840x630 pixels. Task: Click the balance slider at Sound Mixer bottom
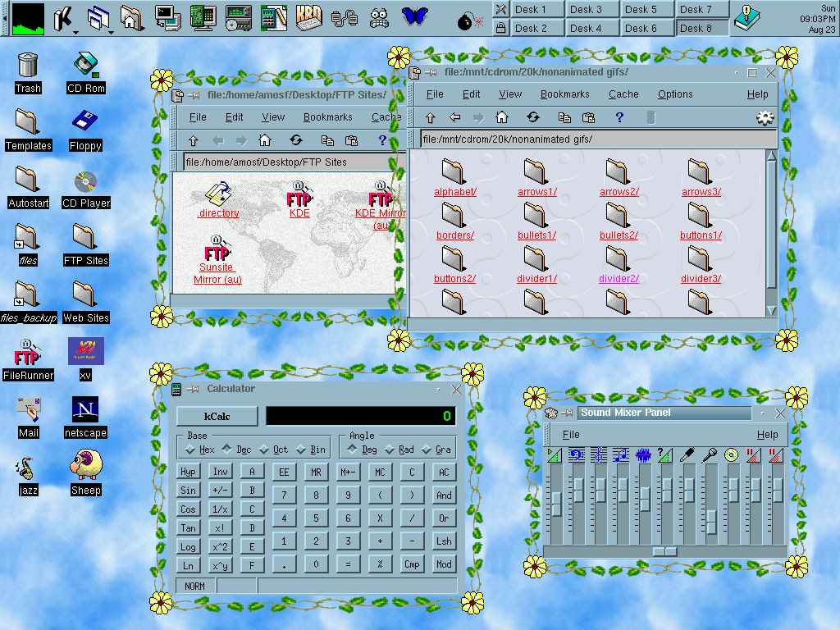coord(664,550)
